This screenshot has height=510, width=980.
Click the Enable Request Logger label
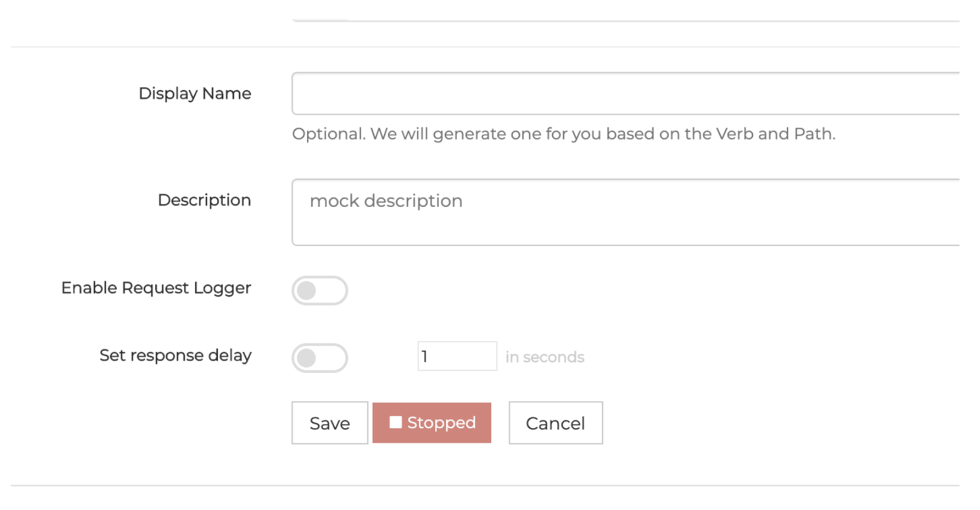[x=156, y=288]
